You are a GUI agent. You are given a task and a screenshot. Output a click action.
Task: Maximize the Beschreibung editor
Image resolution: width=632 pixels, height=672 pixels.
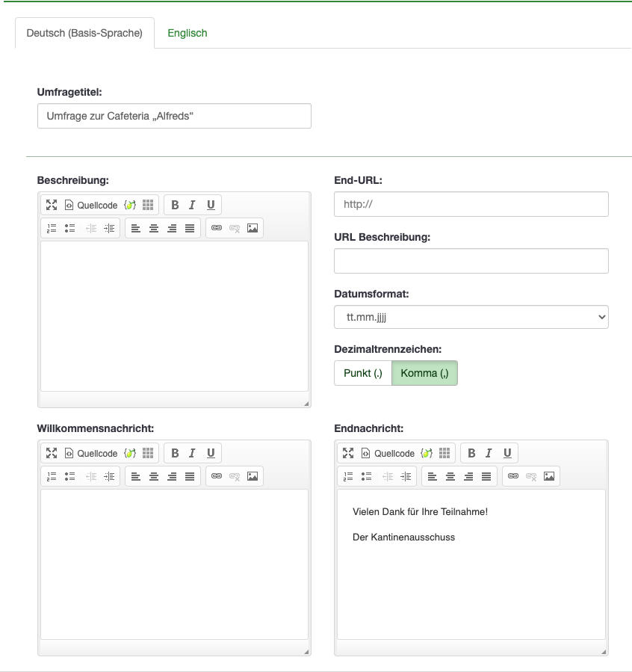(x=52, y=205)
